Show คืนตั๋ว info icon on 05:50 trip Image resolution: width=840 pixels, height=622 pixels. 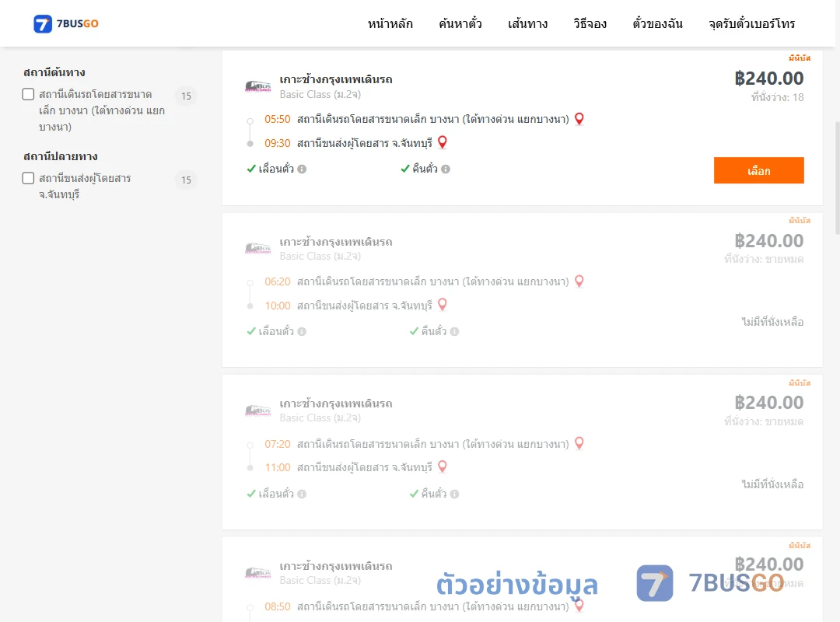coord(446,169)
